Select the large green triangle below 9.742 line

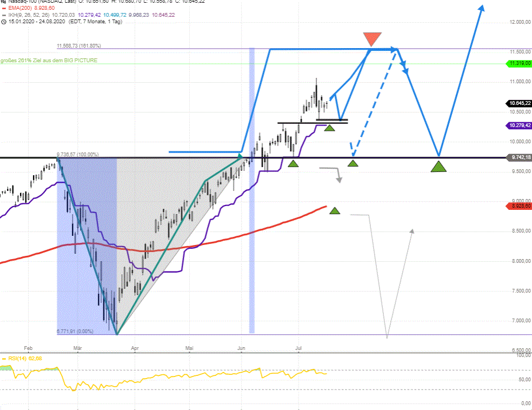pyautogui.click(x=438, y=167)
